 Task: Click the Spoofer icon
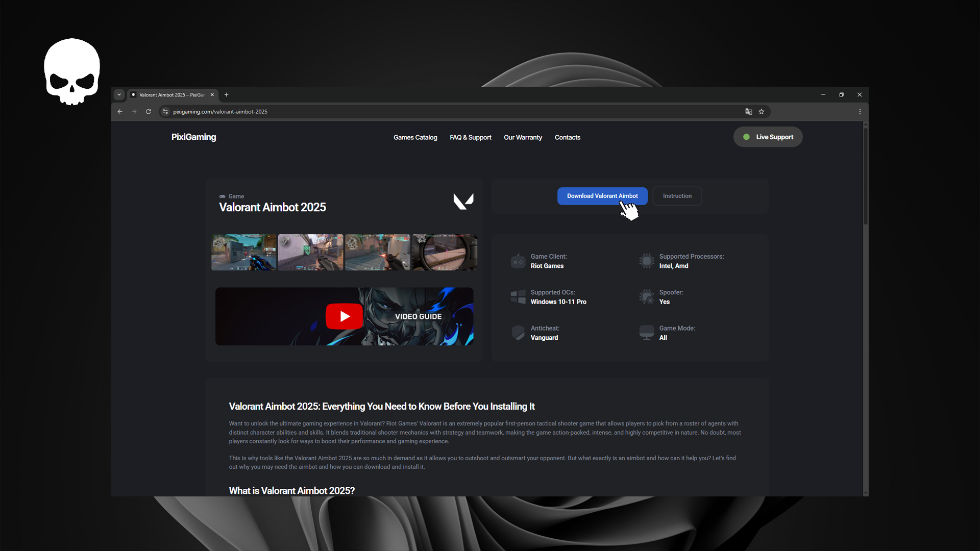647,297
